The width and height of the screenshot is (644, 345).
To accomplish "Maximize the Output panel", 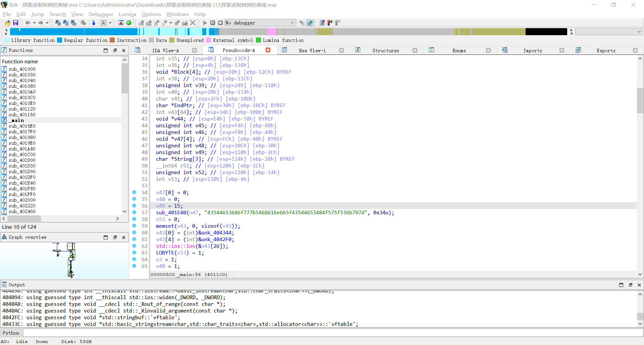I will (x=621, y=285).
